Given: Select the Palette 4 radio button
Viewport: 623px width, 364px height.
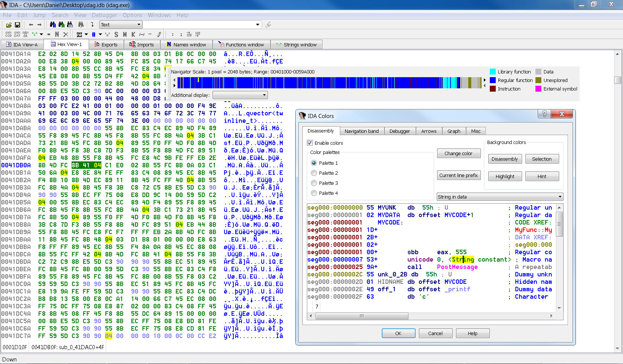Looking at the screenshot, I should pos(314,193).
